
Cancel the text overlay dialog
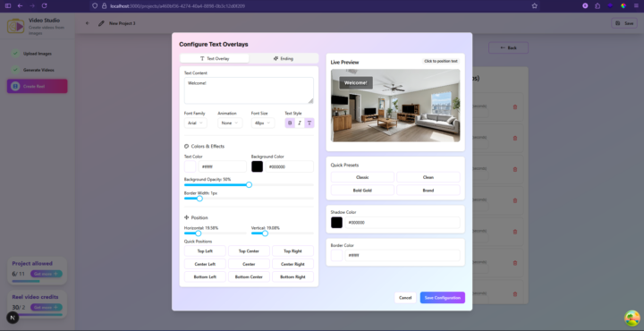click(x=405, y=298)
